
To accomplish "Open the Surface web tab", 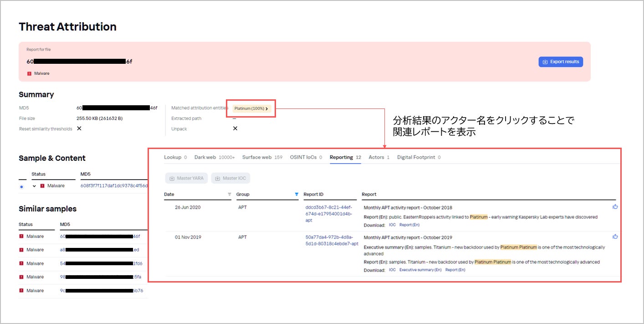I will click(x=262, y=157).
